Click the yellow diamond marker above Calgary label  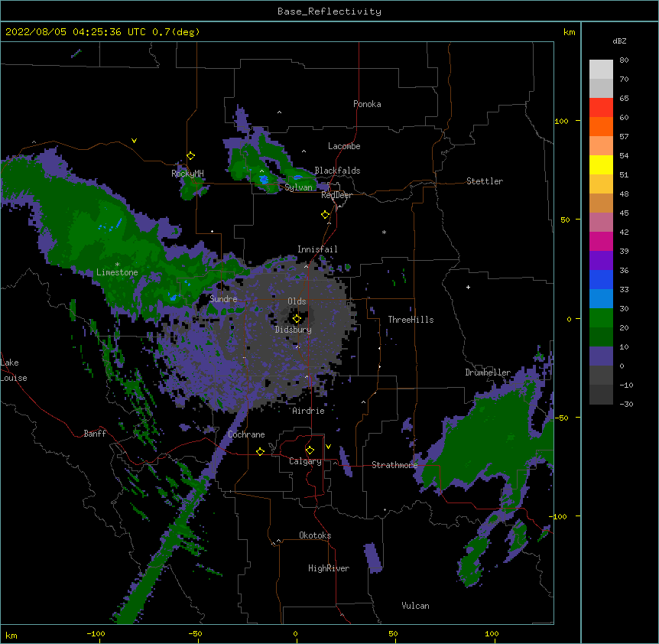tap(310, 450)
